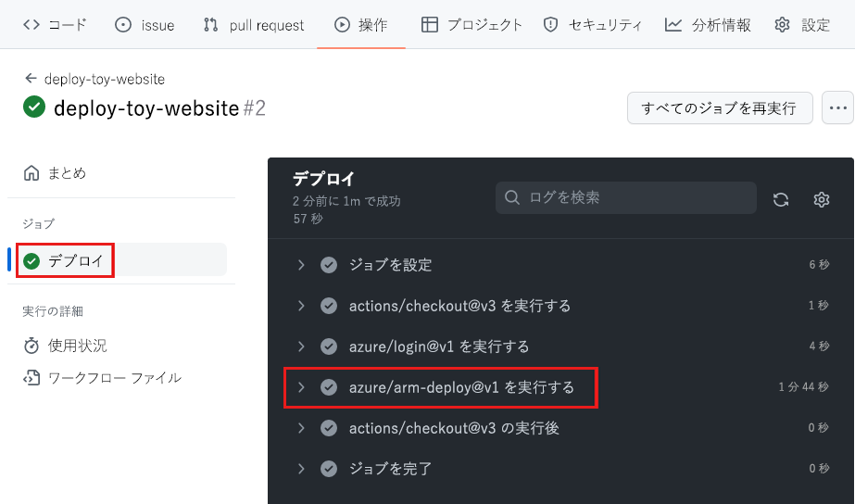Click the shield icon in セキュリティ tab
Viewport: 855px width, 504px height.
(551, 24)
